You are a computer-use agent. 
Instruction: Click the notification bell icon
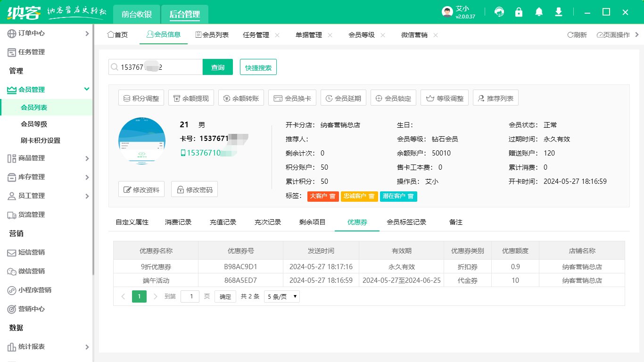[x=538, y=11]
